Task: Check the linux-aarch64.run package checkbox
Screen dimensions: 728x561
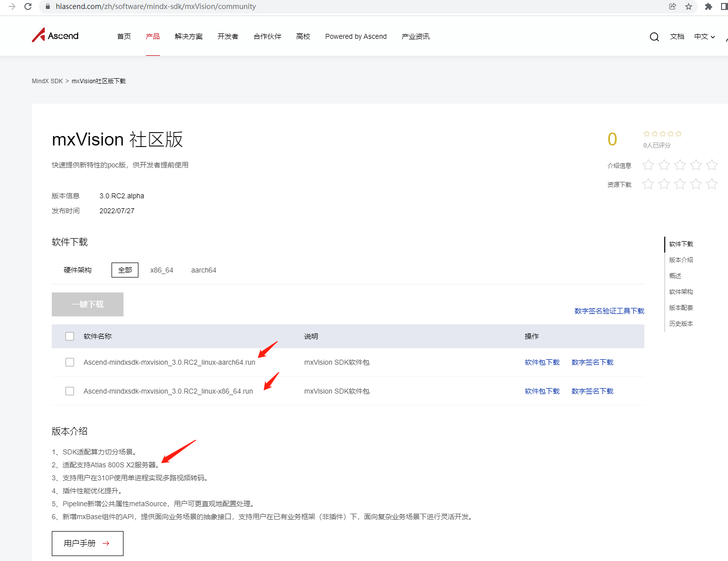Action: 70,362
